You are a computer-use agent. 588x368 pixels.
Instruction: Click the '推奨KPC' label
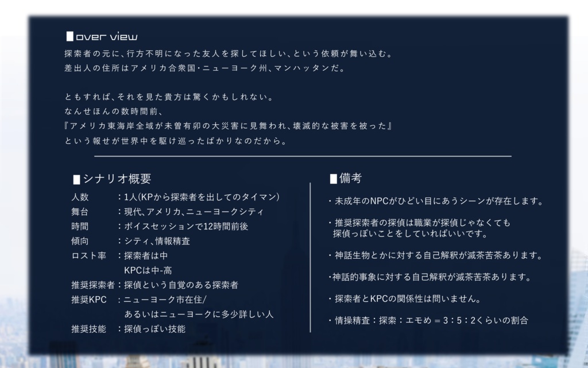coord(89,300)
